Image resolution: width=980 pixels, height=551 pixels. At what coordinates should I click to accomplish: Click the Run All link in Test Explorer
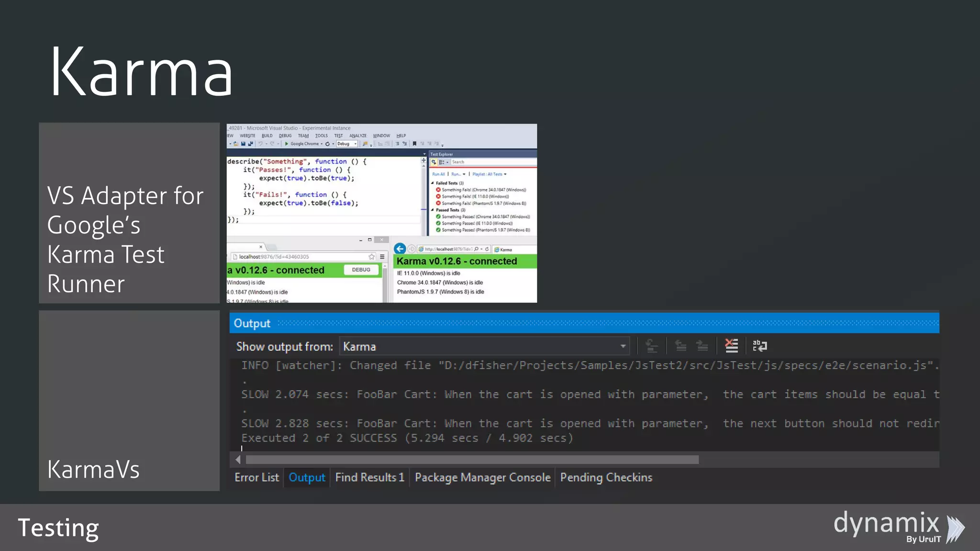pos(438,174)
